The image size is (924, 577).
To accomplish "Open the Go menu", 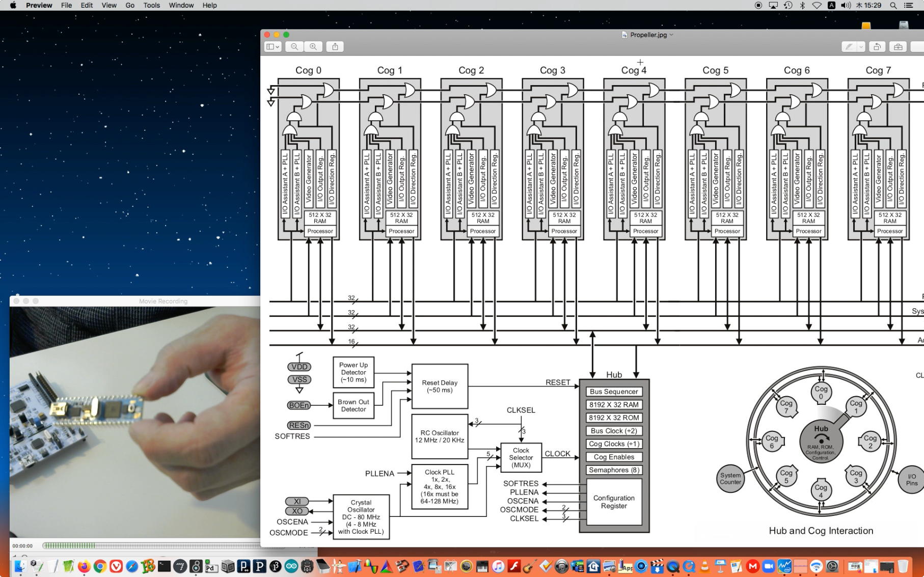I will pyautogui.click(x=130, y=5).
